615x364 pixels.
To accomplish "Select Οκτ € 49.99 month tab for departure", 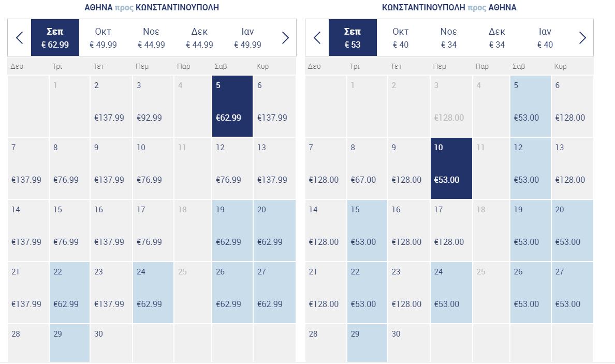I will click(x=103, y=38).
